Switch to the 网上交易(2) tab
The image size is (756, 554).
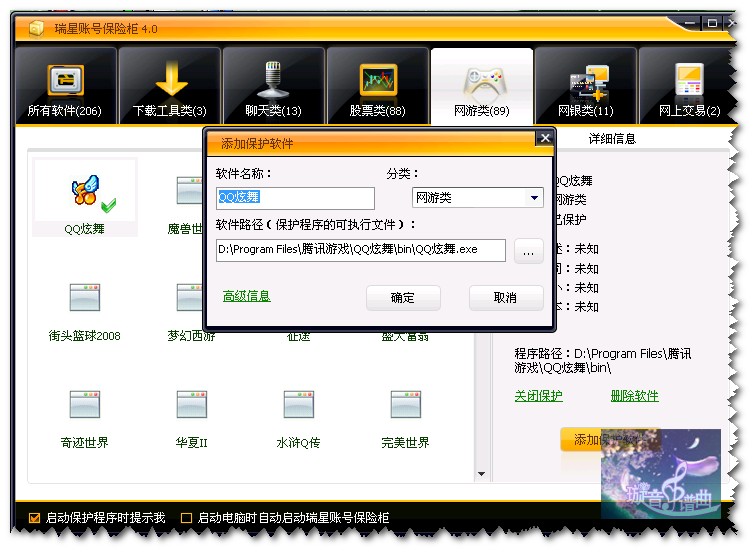tap(688, 86)
